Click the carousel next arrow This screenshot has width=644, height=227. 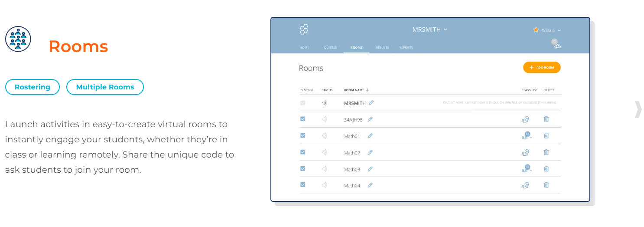click(x=638, y=109)
